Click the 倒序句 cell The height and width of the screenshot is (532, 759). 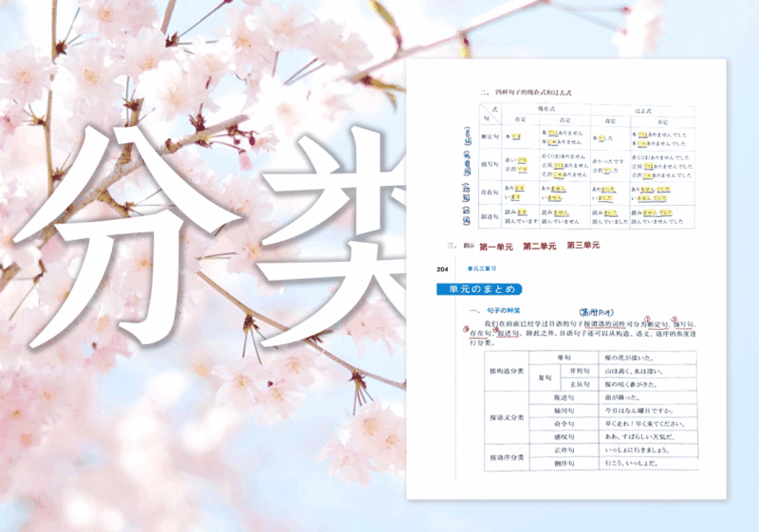pyautogui.click(x=564, y=464)
